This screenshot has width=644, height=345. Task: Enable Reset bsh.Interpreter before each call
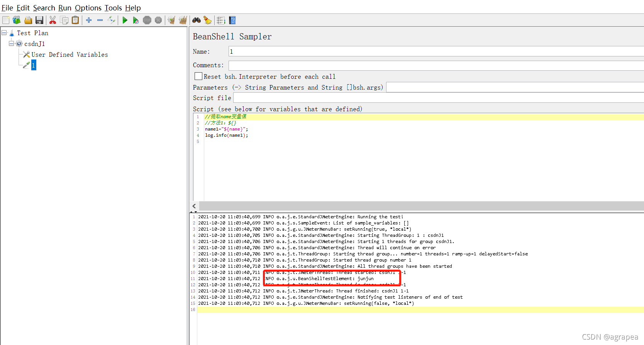[x=198, y=76]
